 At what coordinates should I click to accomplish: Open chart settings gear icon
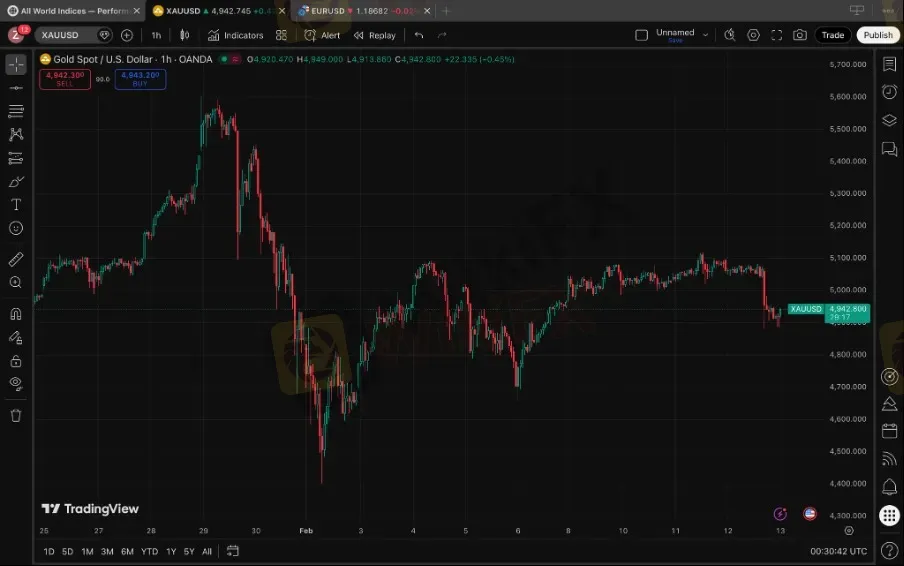(753, 35)
